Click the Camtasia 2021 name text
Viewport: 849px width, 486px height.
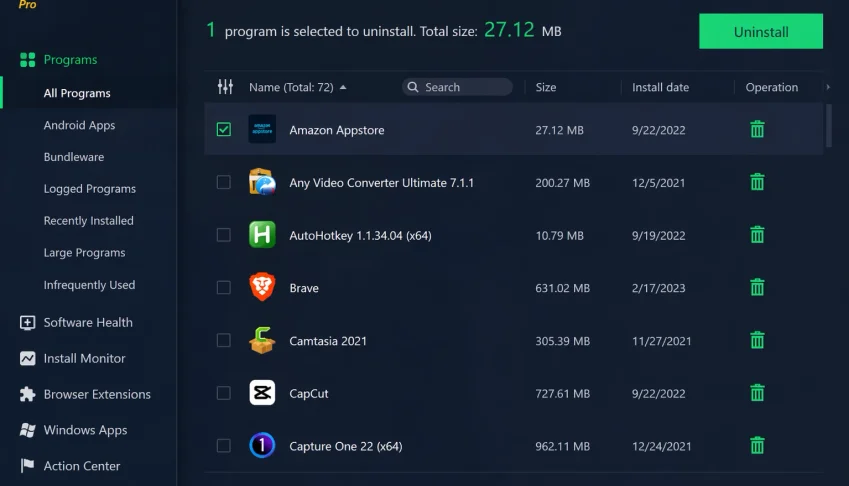(328, 341)
